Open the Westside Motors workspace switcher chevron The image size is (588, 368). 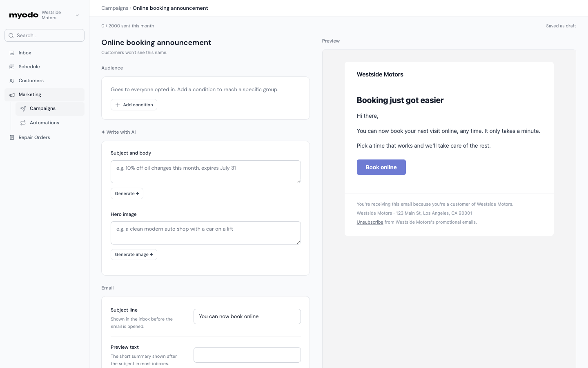point(77,15)
